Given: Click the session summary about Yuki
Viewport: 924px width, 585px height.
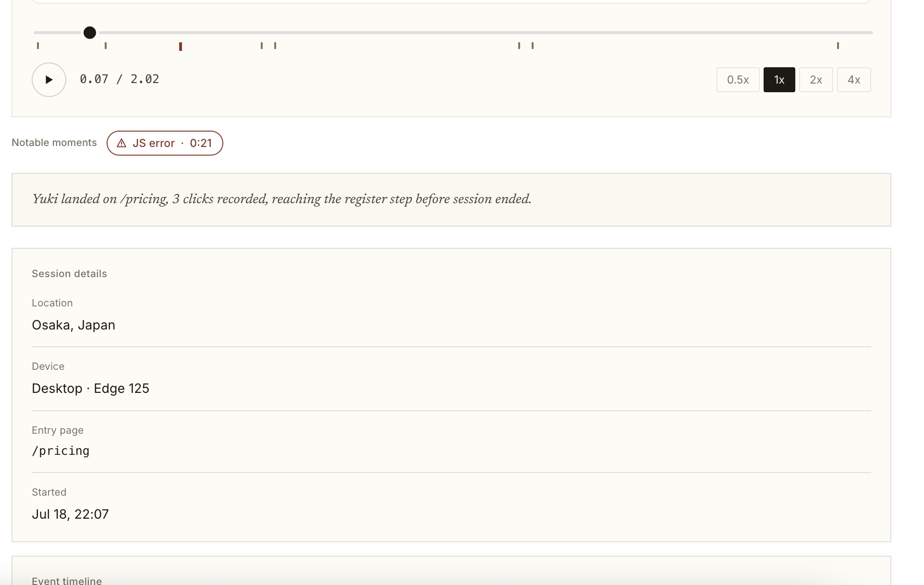Looking at the screenshot, I should [282, 199].
